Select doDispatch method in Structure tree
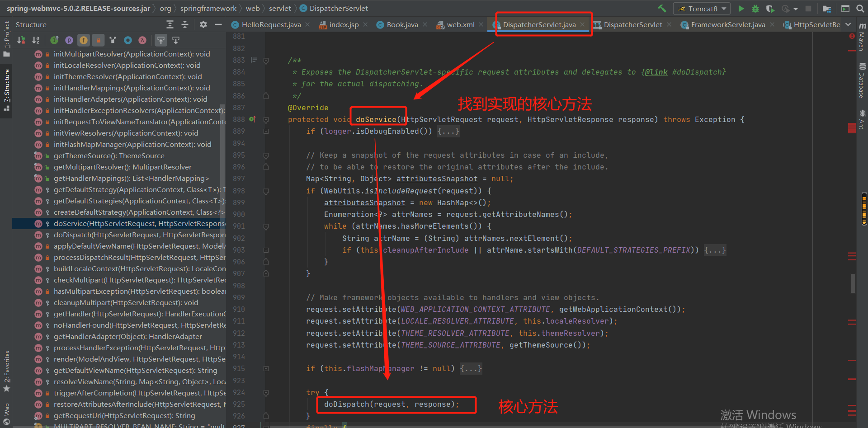The height and width of the screenshot is (428, 868). tap(119, 235)
